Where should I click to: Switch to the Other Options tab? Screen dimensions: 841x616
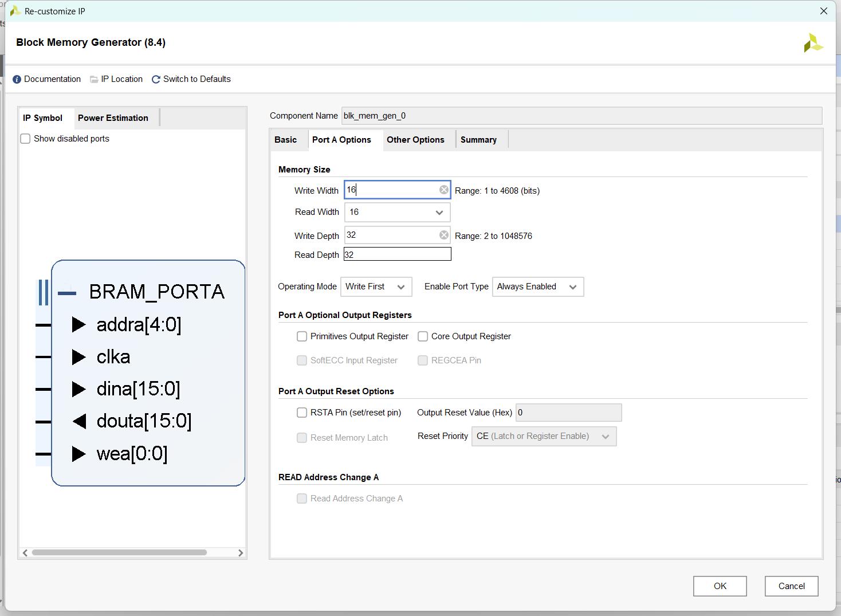[415, 140]
